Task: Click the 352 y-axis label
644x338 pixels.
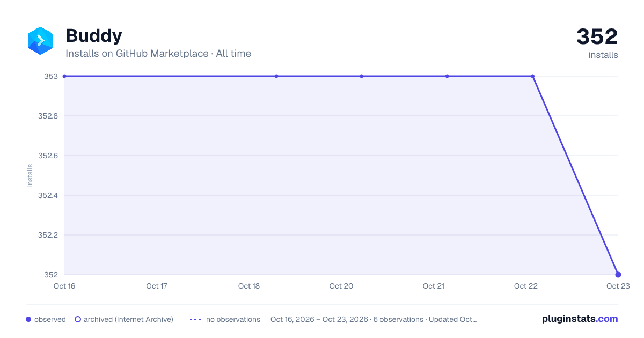Action: (51, 275)
